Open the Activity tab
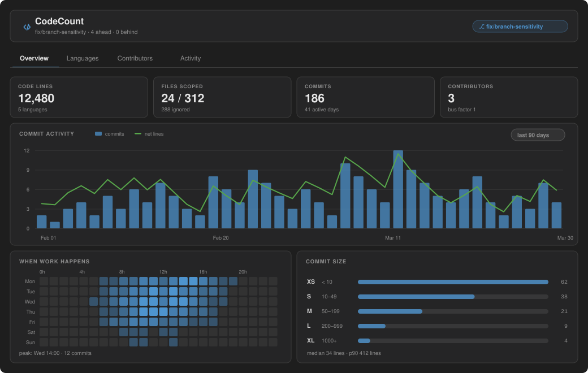 coord(191,58)
